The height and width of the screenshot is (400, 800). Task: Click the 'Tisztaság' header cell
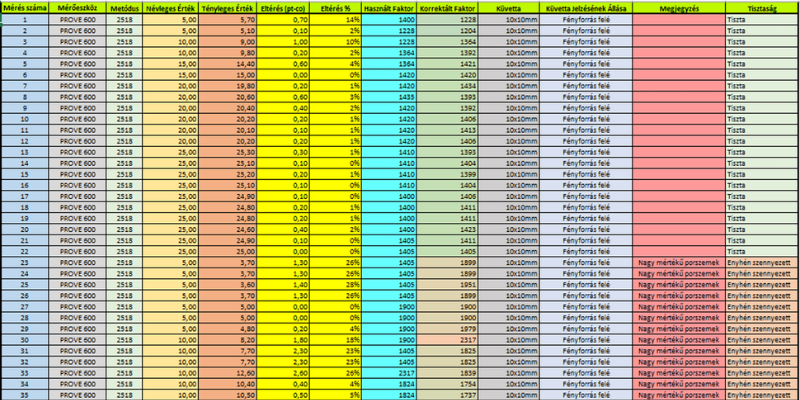pos(761,7)
